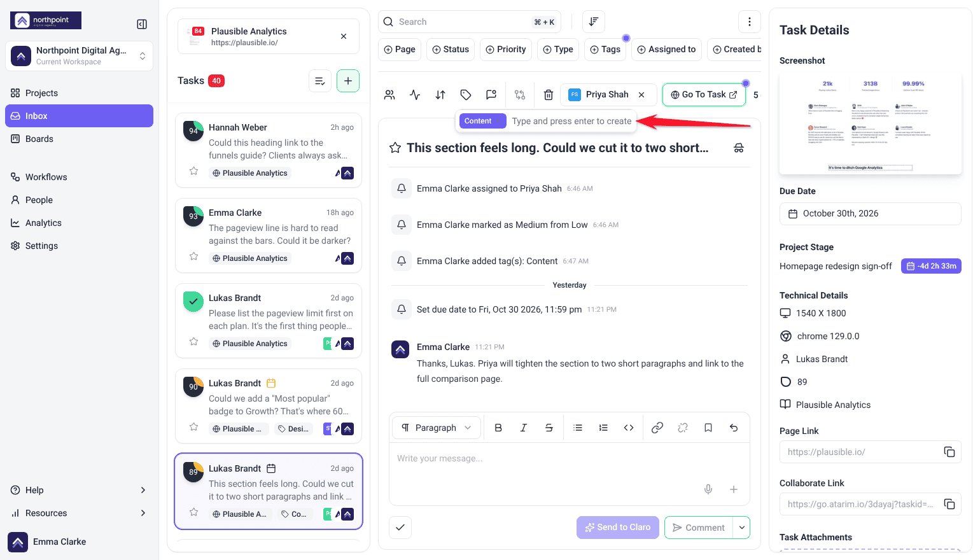980x560 pixels.
Task: Insert a numbered list in the editor
Action: [x=603, y=428]
